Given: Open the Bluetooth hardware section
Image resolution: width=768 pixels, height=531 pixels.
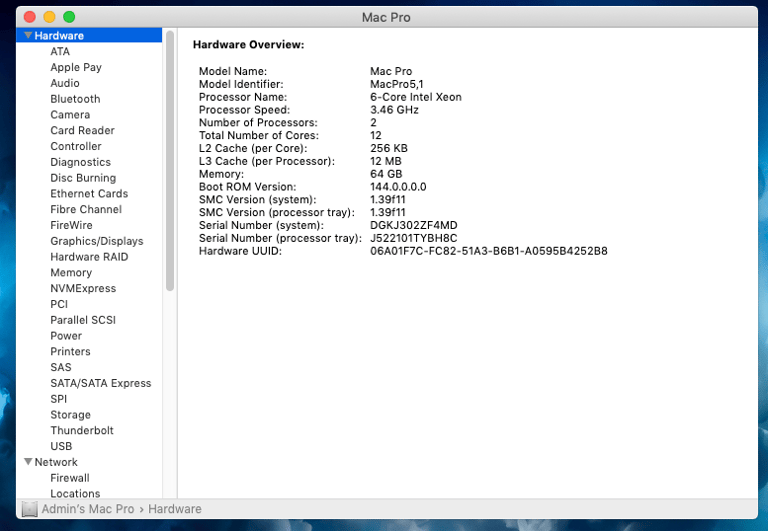Looking at the screenshot, I should [x=75, y=99].
